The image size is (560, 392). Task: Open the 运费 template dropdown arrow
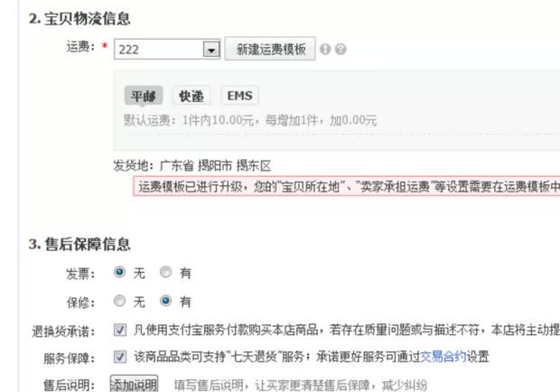(x=211, y=50)
